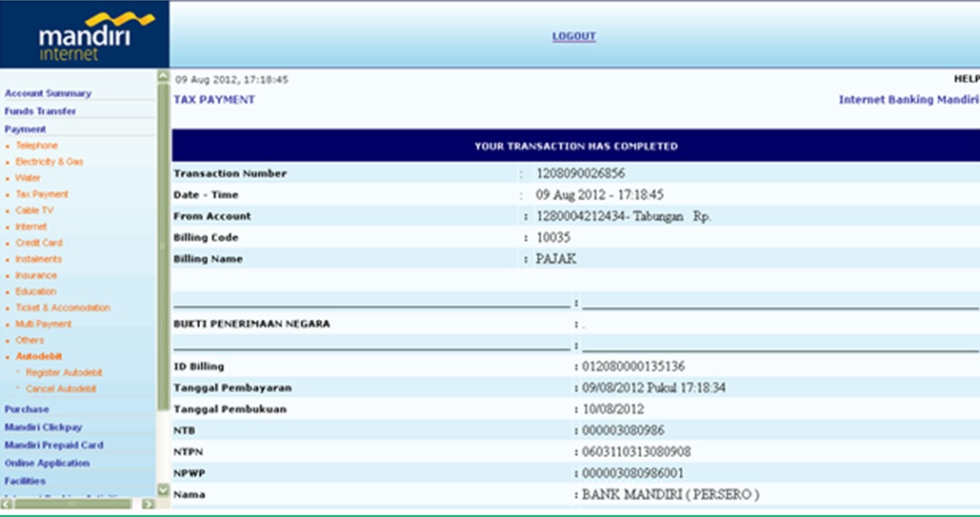The image size is (980, 517).
Task: Click the sidebar horizontal scroll left arrow
Action: pos(7,504)
